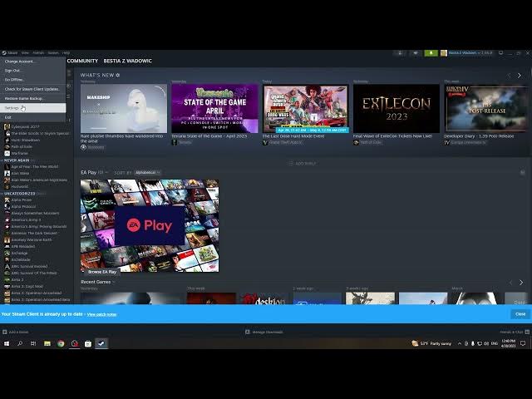Viewport: 532px width, 399px height.
Task: Click Steam icon in taskbar
Action: pos(101,343)
